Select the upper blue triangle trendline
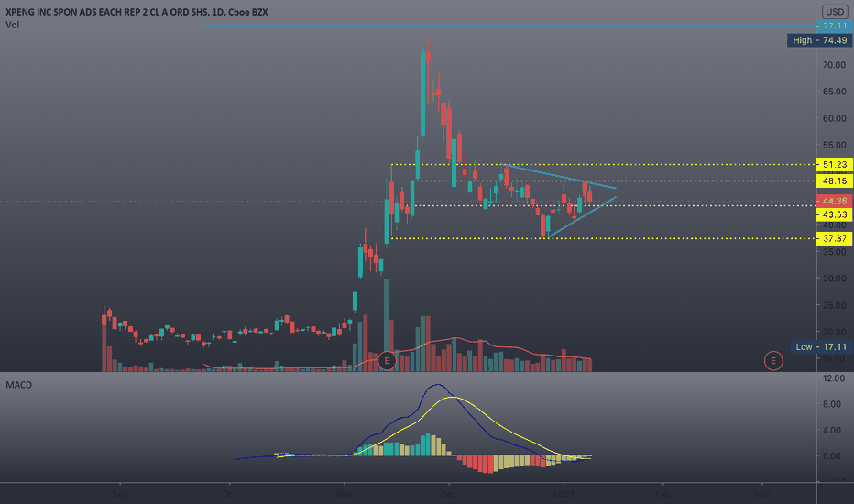Viewport: 854px width, 504px height. click(559, 176)
